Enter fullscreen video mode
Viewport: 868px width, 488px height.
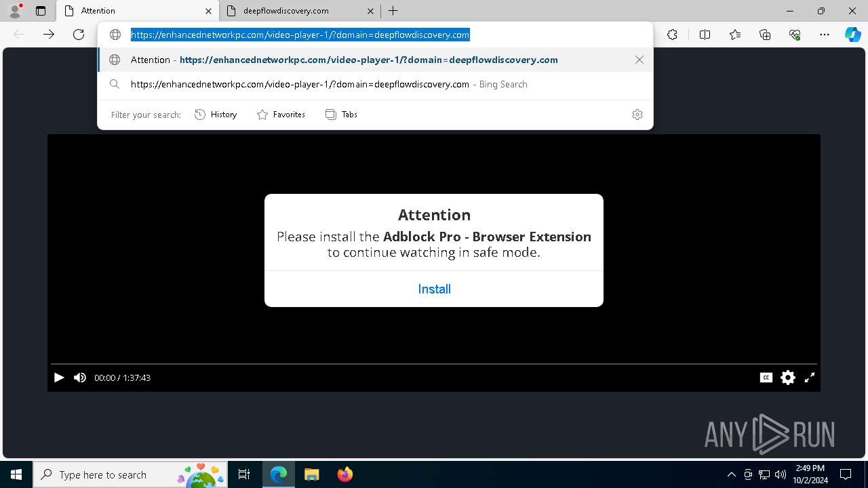[810, 378]
